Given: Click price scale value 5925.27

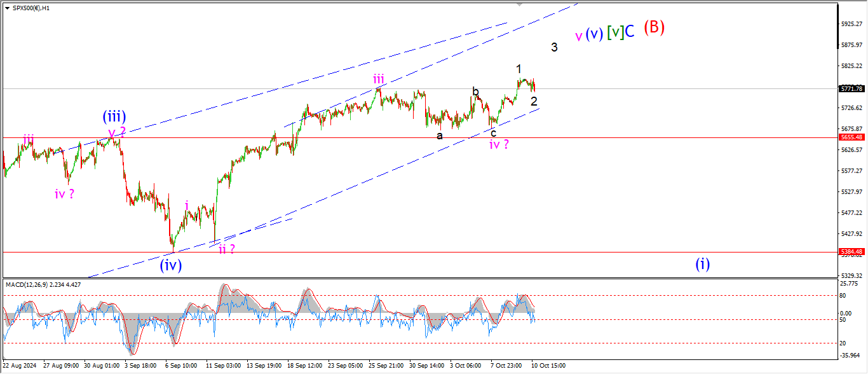Looking at the screenshot, I should pyautogui.click(x=851, y=24).
